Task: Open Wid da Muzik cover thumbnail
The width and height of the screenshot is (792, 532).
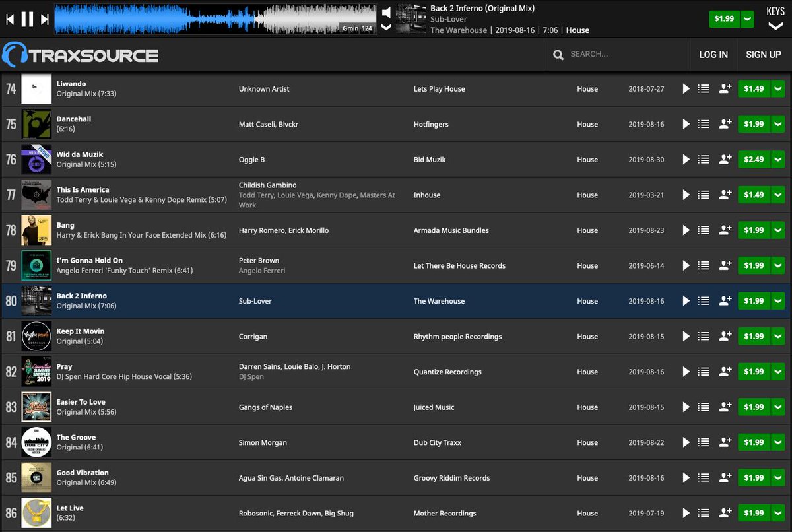Action: point(36,159)
